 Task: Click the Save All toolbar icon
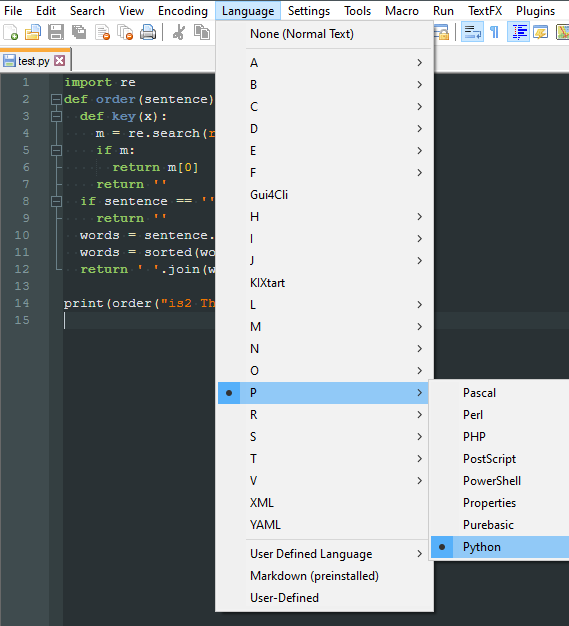click(x=79, y=32)
